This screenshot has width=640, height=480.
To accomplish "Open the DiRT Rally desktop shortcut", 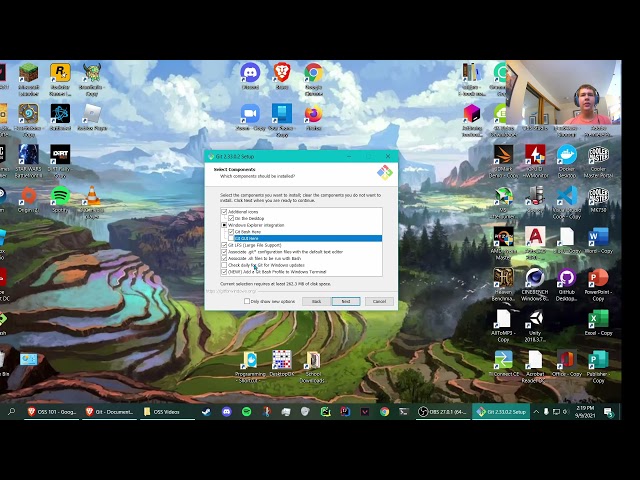I will (60, 161).
